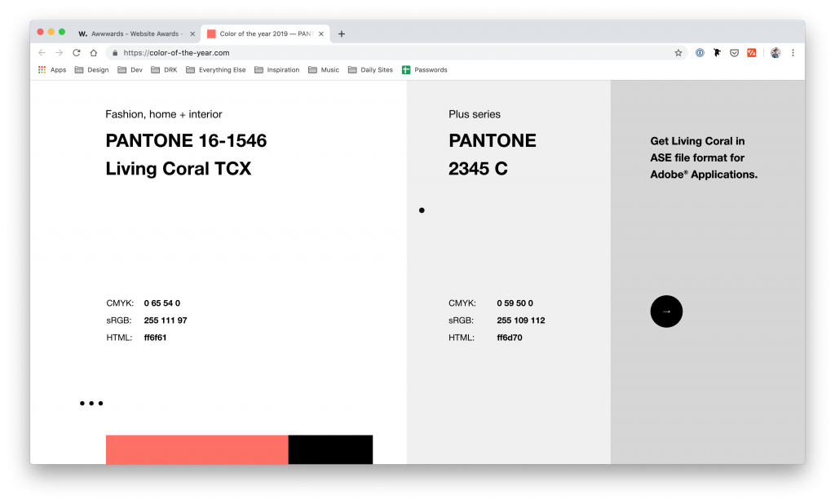Click the black circular arrow button

666,312
